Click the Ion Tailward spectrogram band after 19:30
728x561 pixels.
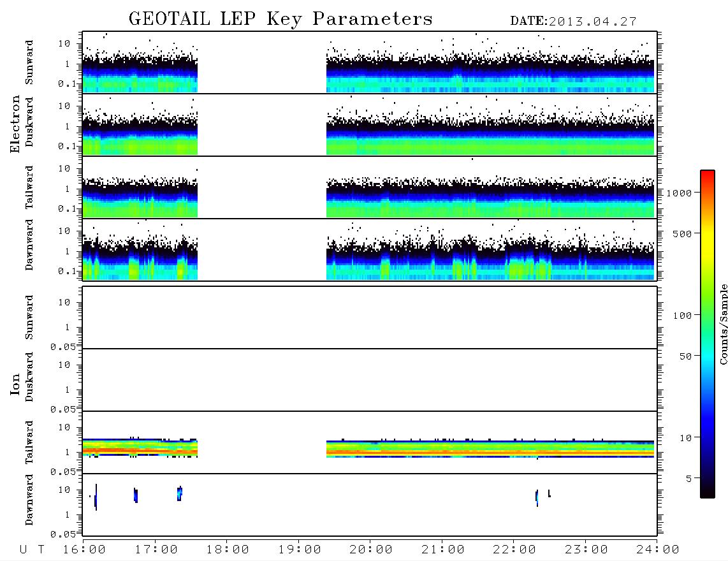tap(490, 449)
